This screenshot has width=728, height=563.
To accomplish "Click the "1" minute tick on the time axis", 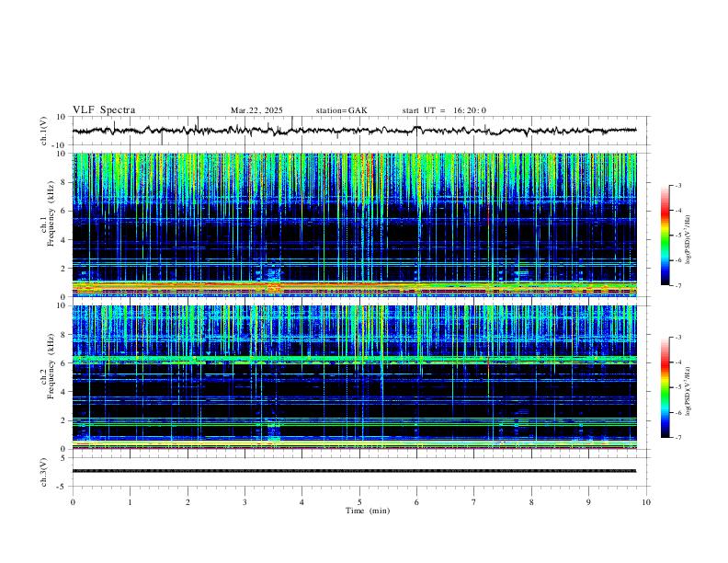I will tap(130, 502).
